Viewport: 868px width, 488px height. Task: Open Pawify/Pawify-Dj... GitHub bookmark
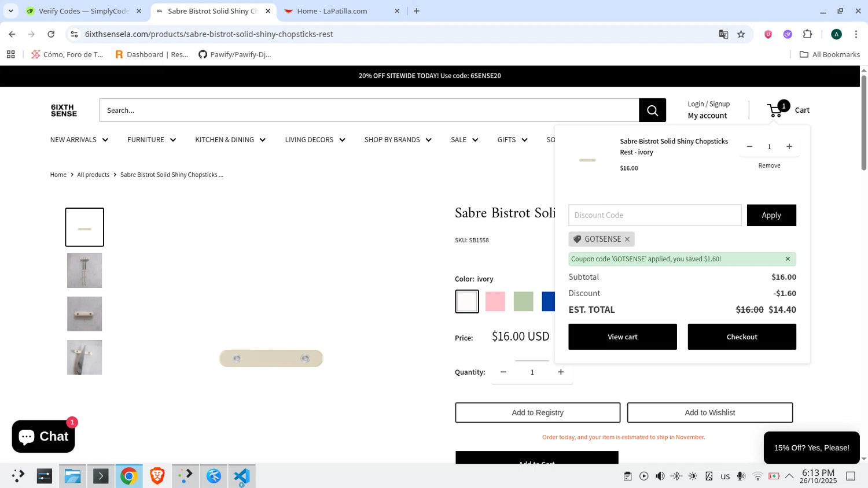coord(234,54)
